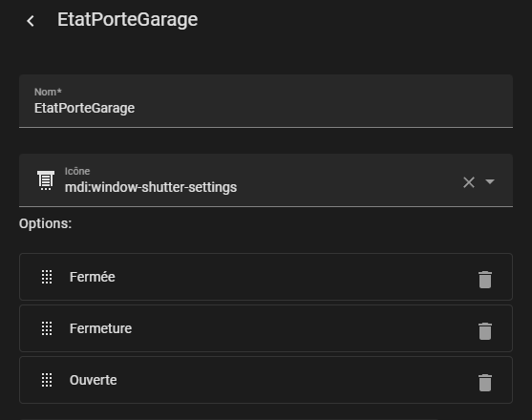Screen dimensions: 532x420
Task: Delete the Fermée option with its trash icon
Action: pos(485,280)
